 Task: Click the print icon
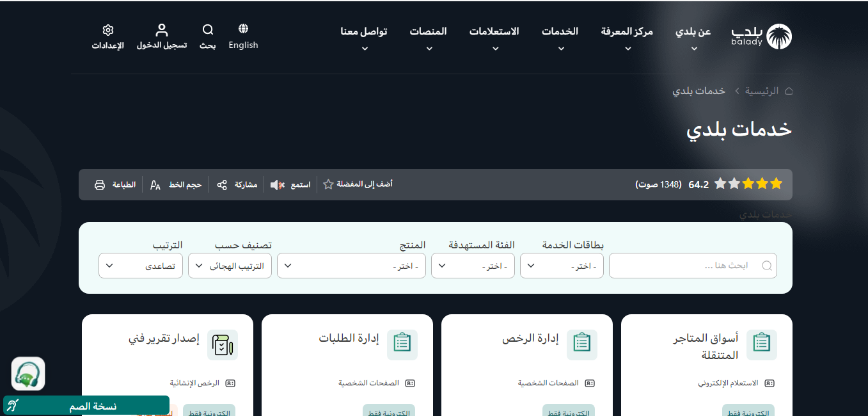click(x=100, y=185)
